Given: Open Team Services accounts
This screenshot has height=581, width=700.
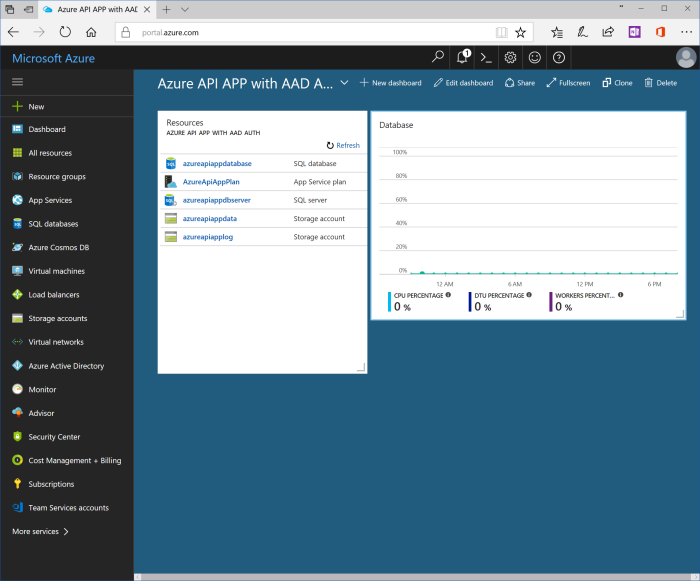Looking at the screenshot, I should (67, 508).
